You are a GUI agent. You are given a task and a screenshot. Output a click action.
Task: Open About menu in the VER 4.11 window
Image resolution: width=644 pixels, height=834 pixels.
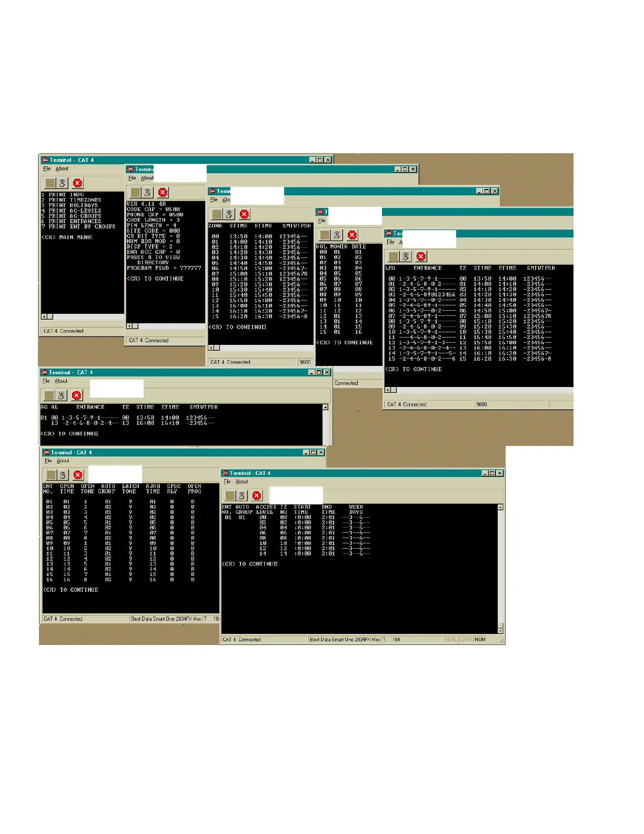tap(147, 178)
